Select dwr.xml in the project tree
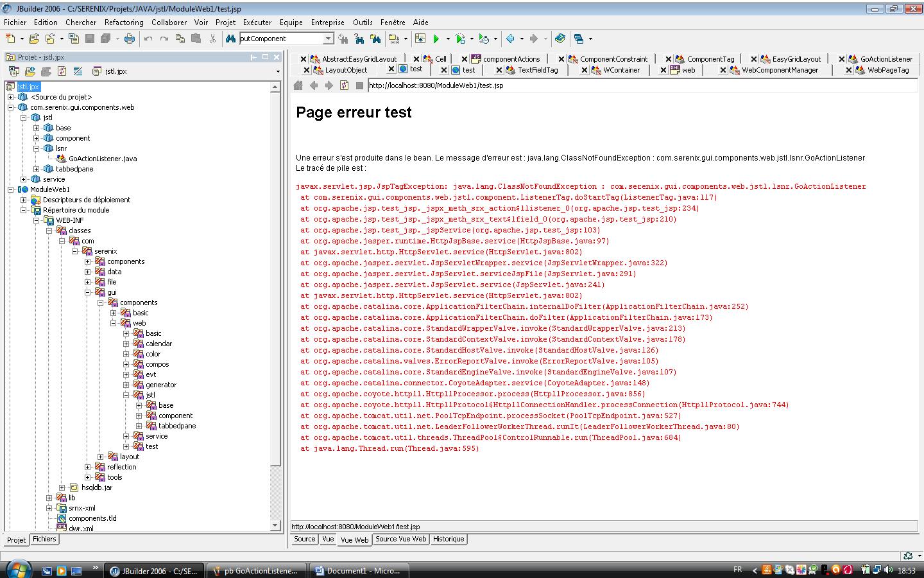Viewport: 924px width, 578px height. point(81,529)
